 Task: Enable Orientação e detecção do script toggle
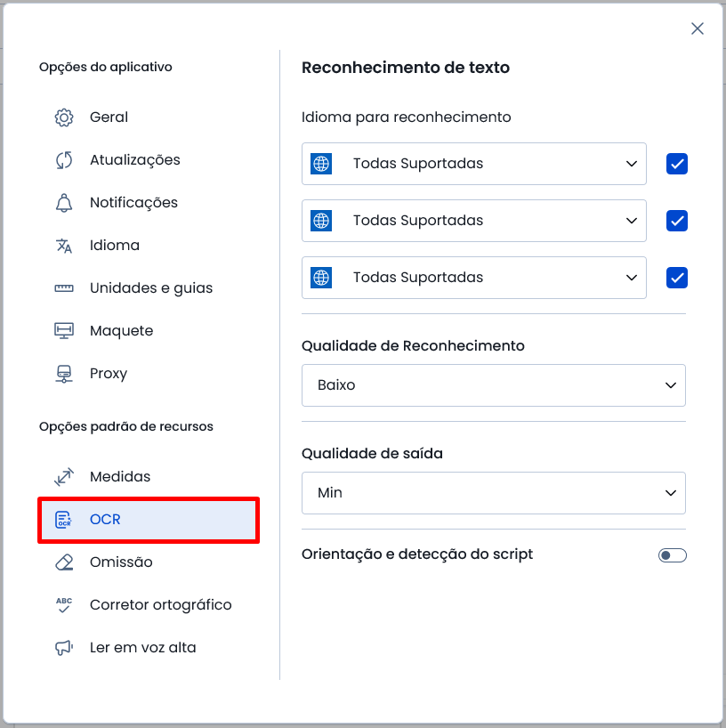coord(672,555)
